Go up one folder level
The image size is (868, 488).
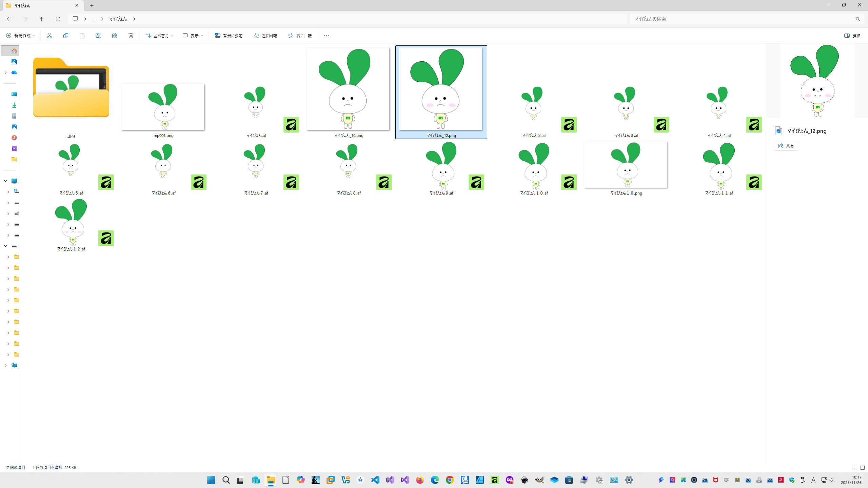pos(42,19)
